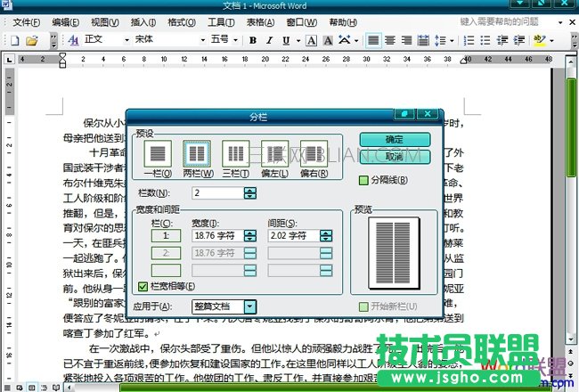Open the 插入(I) menu
579x392 pixels.
(143, 22)
